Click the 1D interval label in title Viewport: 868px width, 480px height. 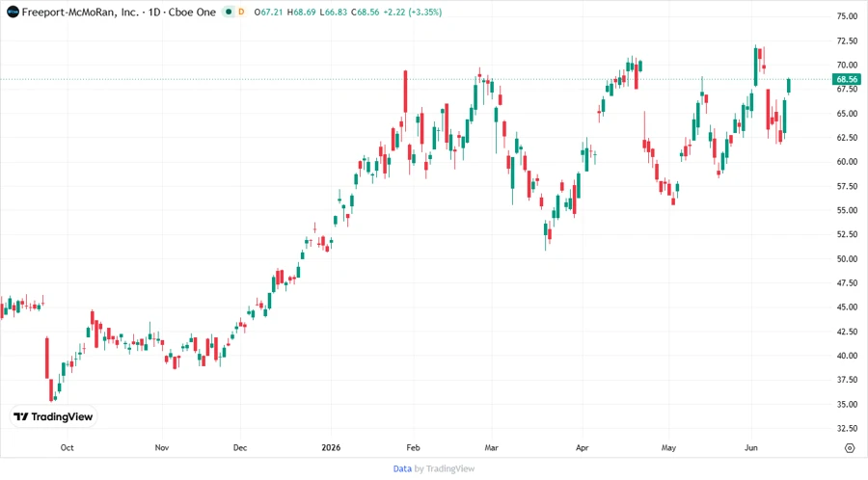[x=154, y=13]
